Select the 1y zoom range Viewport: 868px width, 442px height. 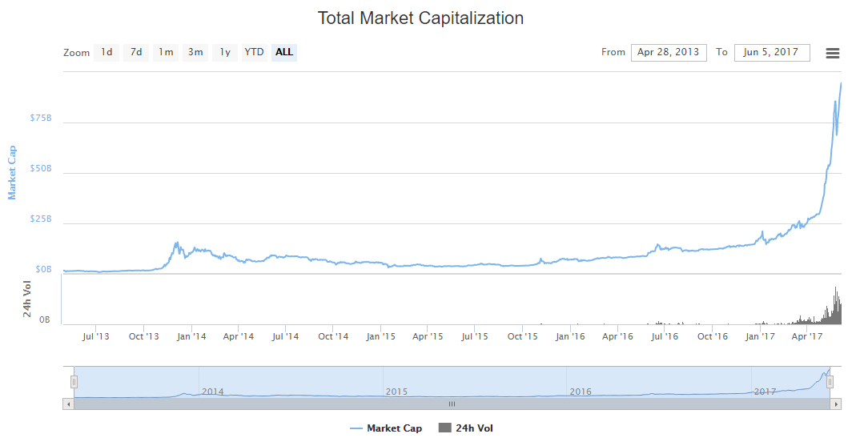tap(225, 53)
